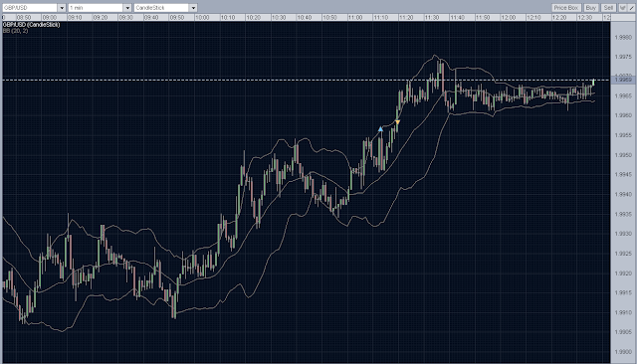Click the 09:00 time axis label
The width and height of the screenshot is (637, 364).
[49, 18]
